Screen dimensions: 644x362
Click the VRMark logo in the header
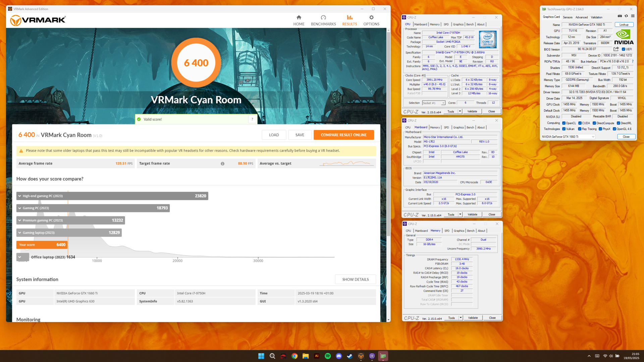(x=38, y=20)
